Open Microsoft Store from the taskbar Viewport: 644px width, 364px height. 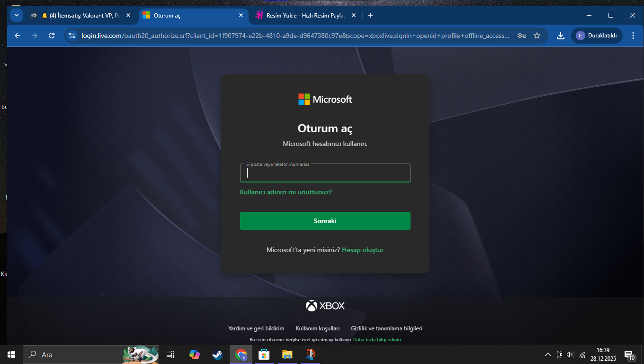(264, 355)
